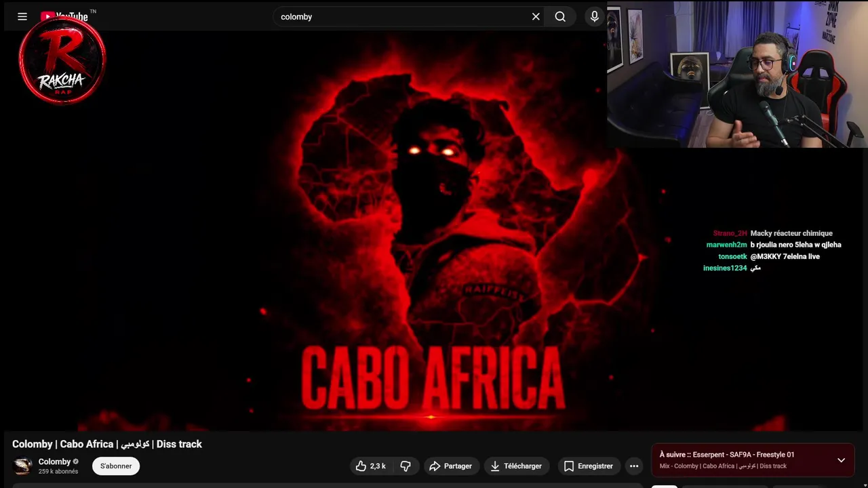Dislike the video with thumbs down
The image size is (868, 488).
coord(406,466)
